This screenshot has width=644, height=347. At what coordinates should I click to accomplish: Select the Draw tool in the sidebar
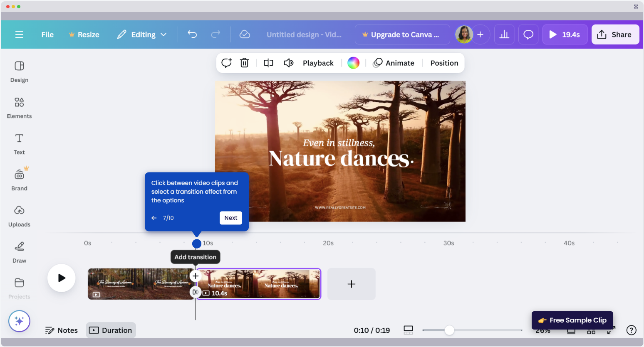coord(19,251)
